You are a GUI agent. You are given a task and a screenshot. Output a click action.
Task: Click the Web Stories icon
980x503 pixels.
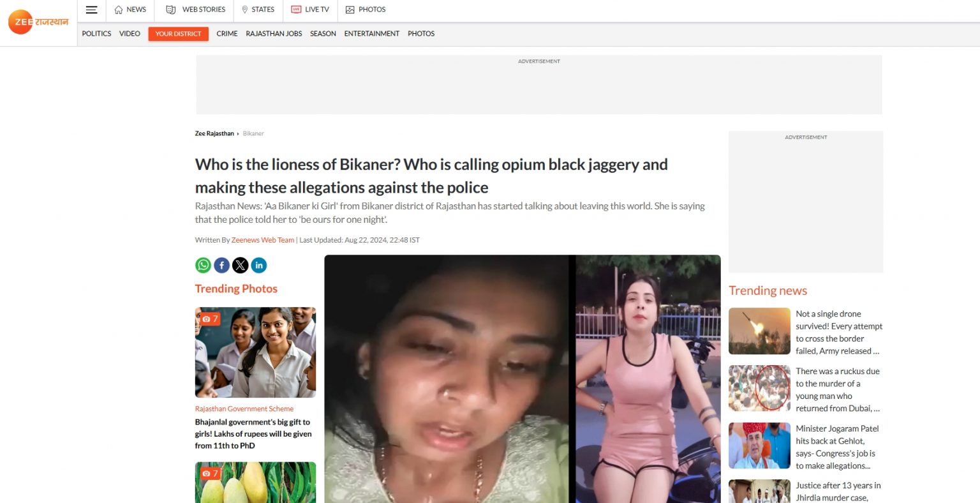point(170,10)
